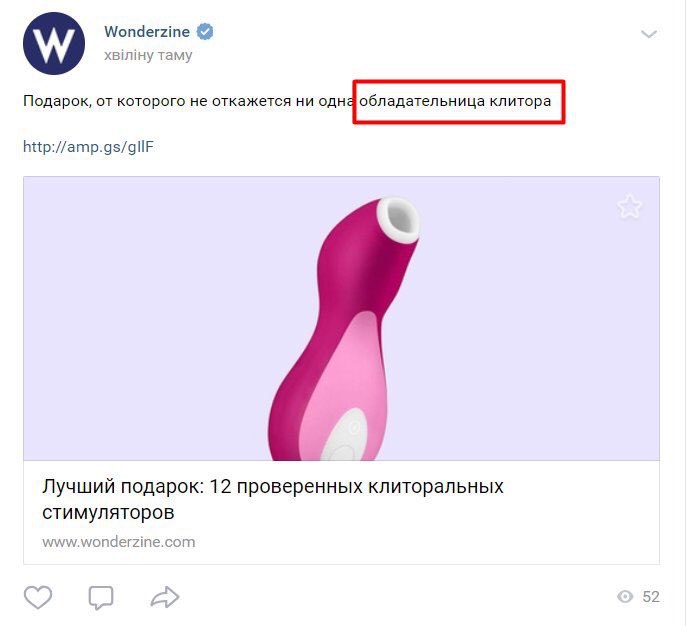Screen dimensions: 686x626
Task: Click the blue verified checkmark badge
Action: tap(205, 31)
